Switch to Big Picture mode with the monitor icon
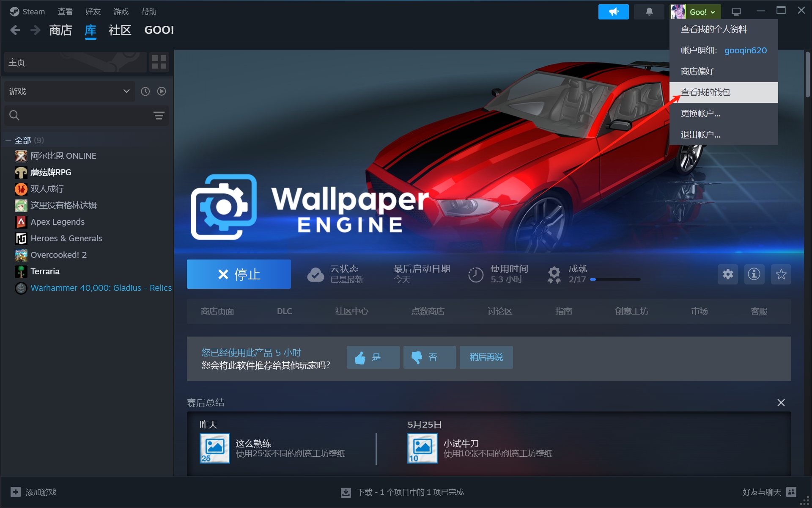This screenshot has height=508, width=812. coord(736,12)
